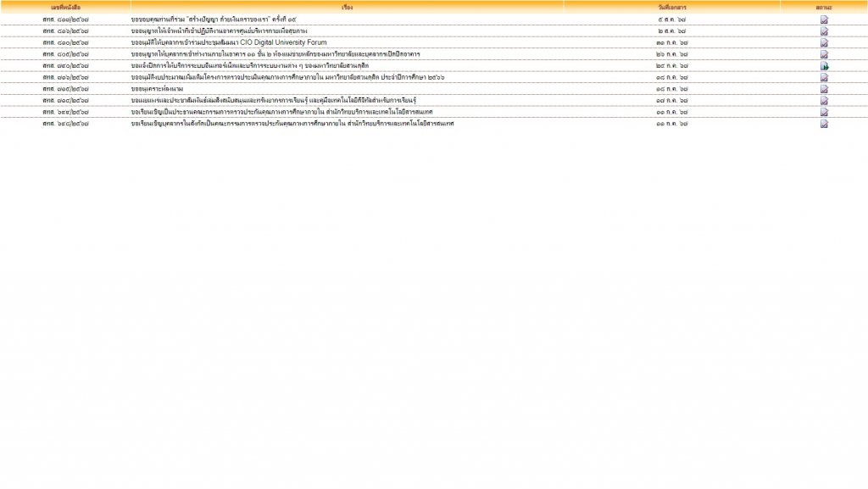
Task: Click status icon for row ending ประจำปีการศึกษา ๒๕๖๖
Action: tap(824, 77)
